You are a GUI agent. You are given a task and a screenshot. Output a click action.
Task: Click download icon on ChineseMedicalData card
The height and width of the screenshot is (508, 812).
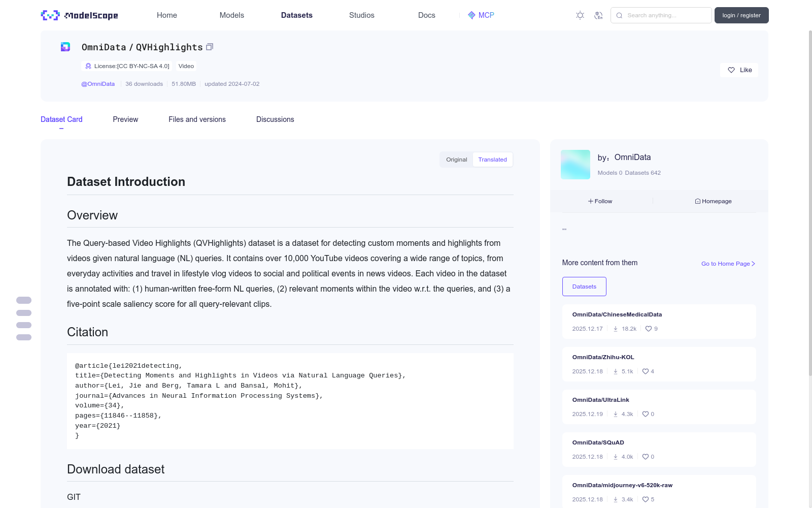616,329
